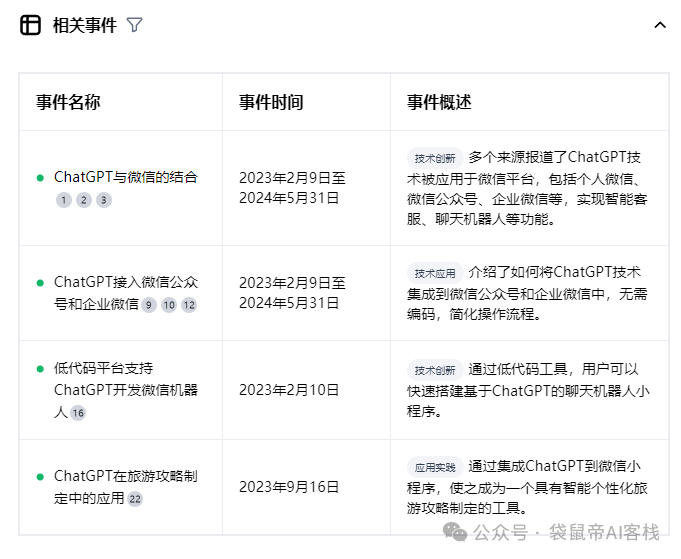
Task: Open citation badge 12 for 微信公众号和企业微信 event
Action: pyautogui.click(x=189, y=305)
